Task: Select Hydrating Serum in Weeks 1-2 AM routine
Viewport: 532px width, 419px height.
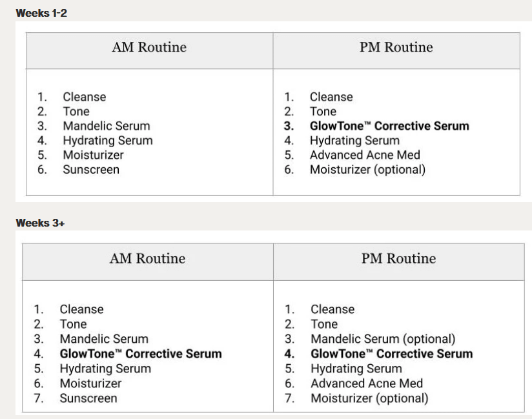Action: tap(108, 140)
